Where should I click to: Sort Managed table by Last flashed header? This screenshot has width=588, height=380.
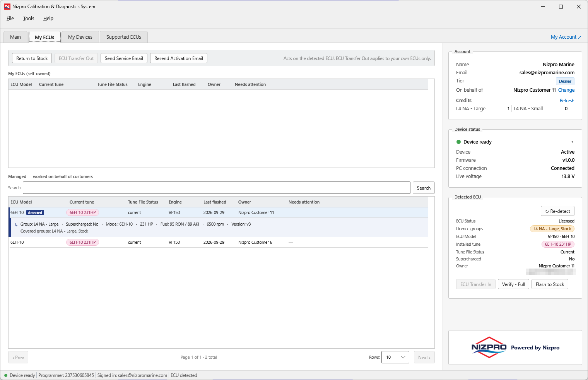[215, 202]
